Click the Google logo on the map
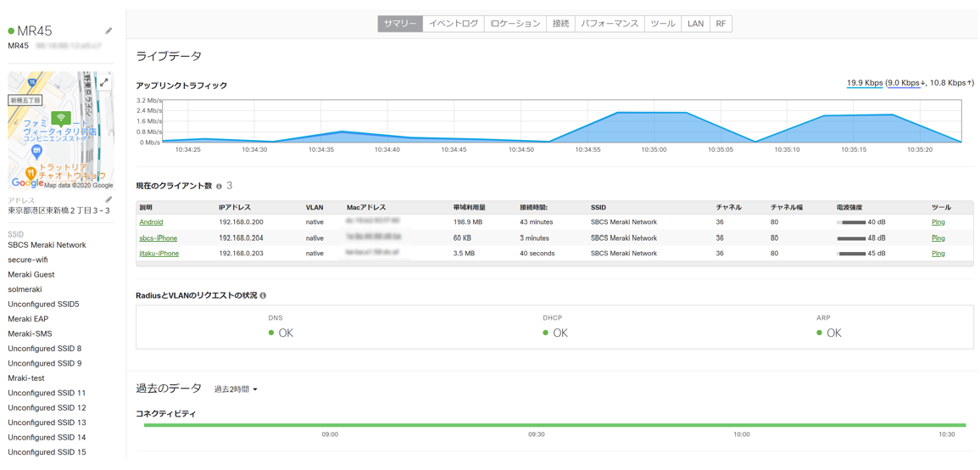 pyautogui.click(x=26, y=183)
